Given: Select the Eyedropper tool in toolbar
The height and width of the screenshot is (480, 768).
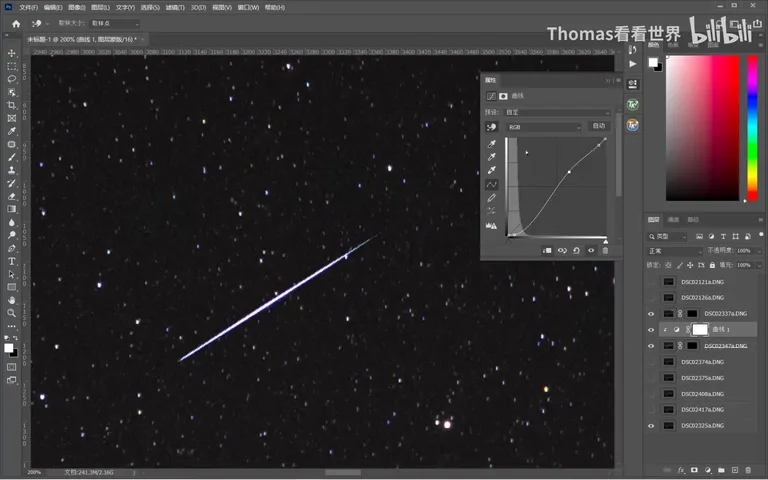Looking at the screenshot, I should tap(12, 131).
